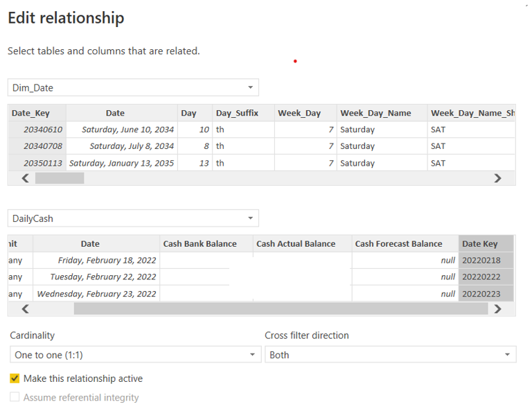Select the Cash Forecast Balance column header

[x=405, y=244]
